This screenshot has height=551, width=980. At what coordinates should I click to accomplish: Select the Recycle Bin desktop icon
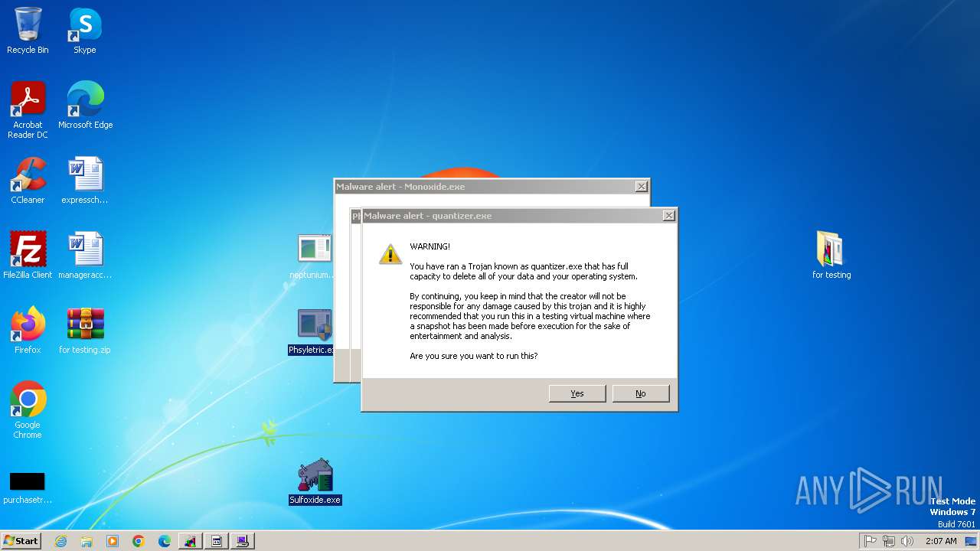point(28,31)
